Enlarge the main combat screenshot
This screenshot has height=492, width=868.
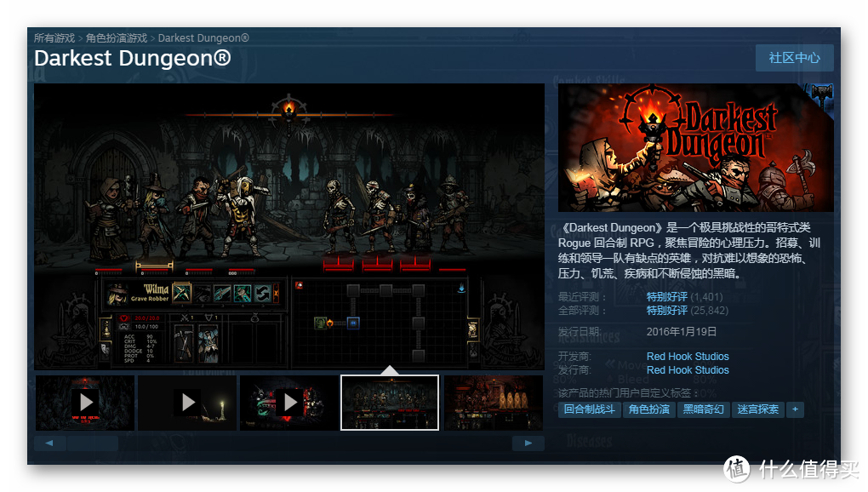289,227
